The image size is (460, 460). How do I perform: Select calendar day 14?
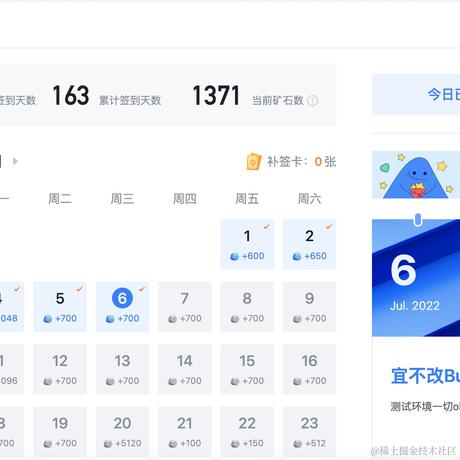click(x=185, y=369)
